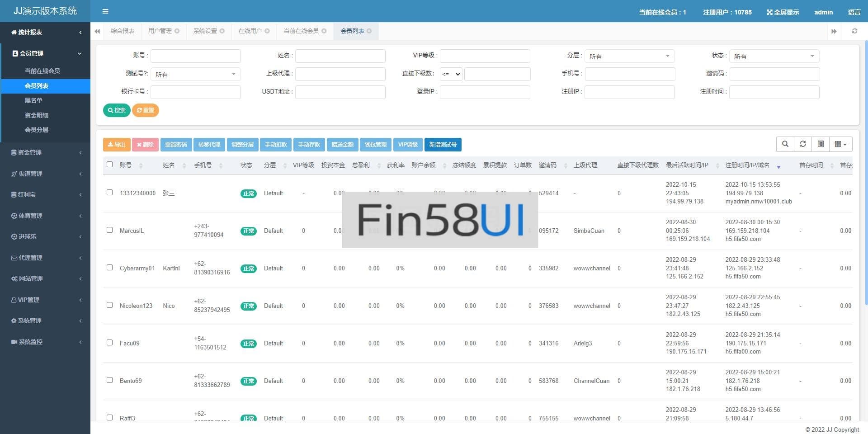Select the checkbox for account 13312340000

109,193
